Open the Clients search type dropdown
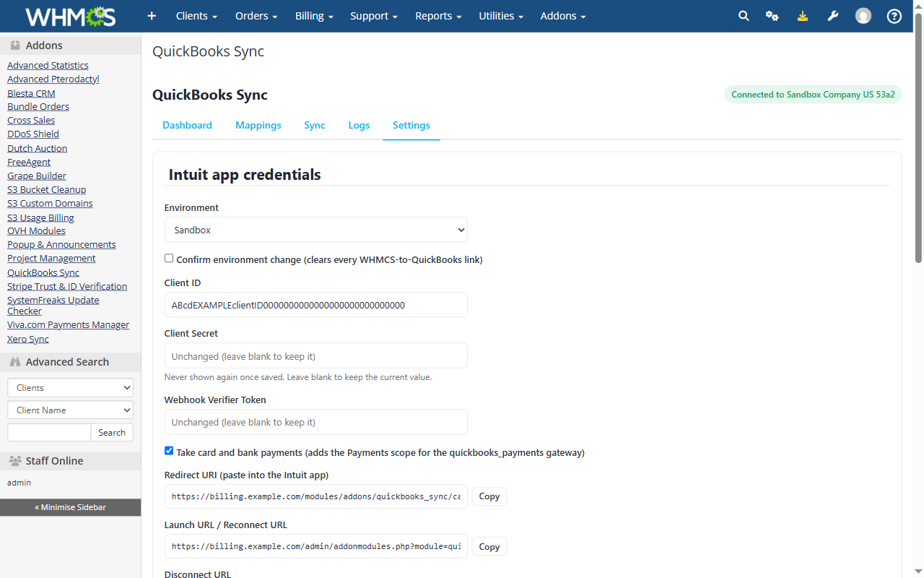924x578 pixels. [71, 387]
